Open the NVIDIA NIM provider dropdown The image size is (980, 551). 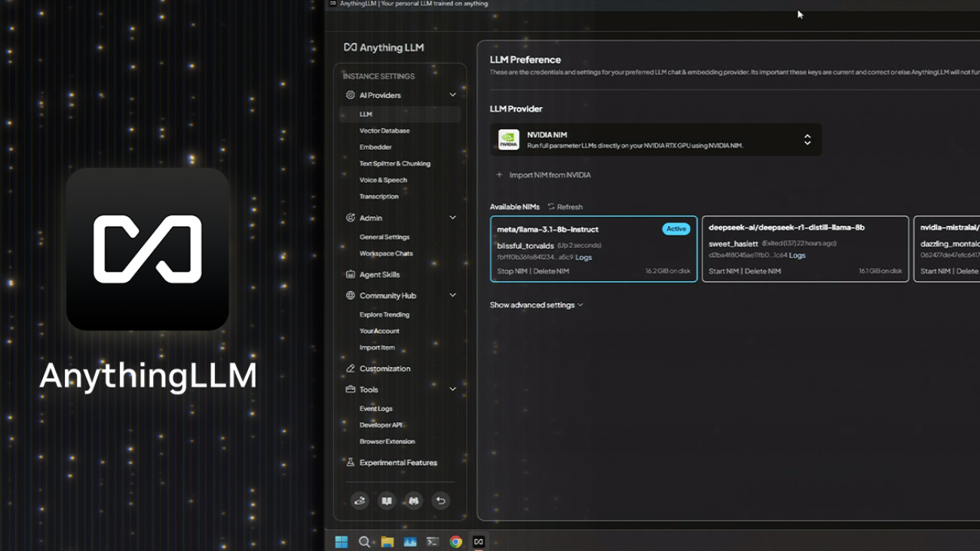click(x=656, y=139)
